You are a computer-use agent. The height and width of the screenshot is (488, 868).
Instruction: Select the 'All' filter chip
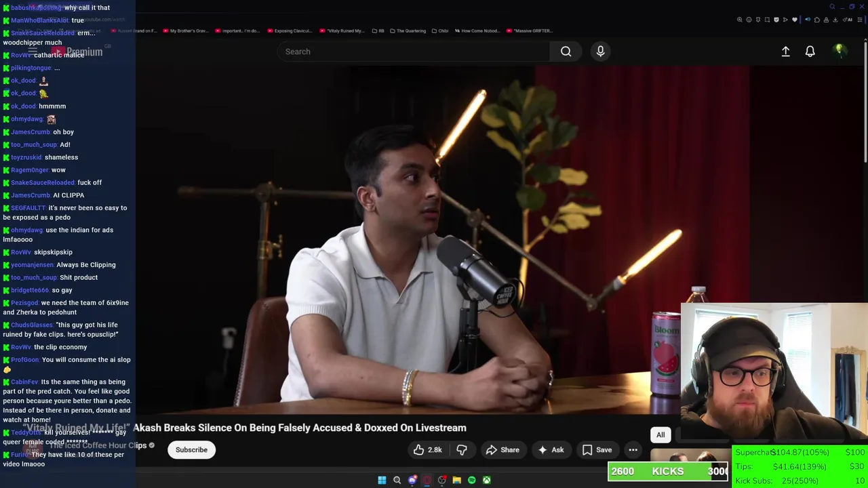[660, 434]
